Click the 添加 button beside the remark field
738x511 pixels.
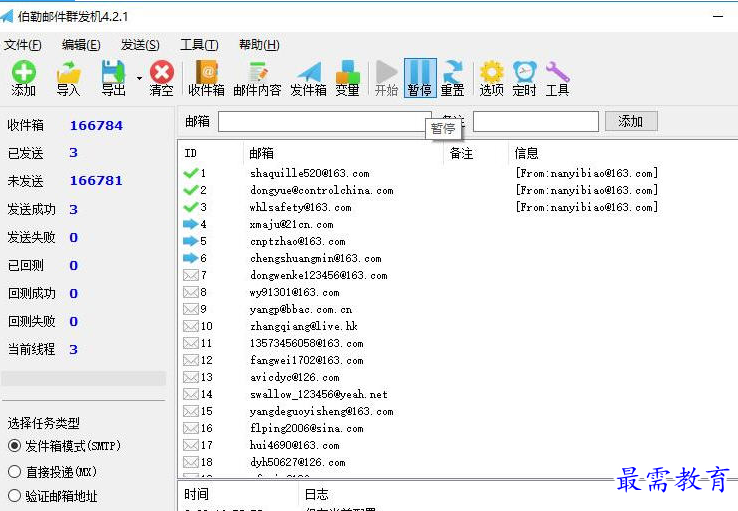pos(631,121)
